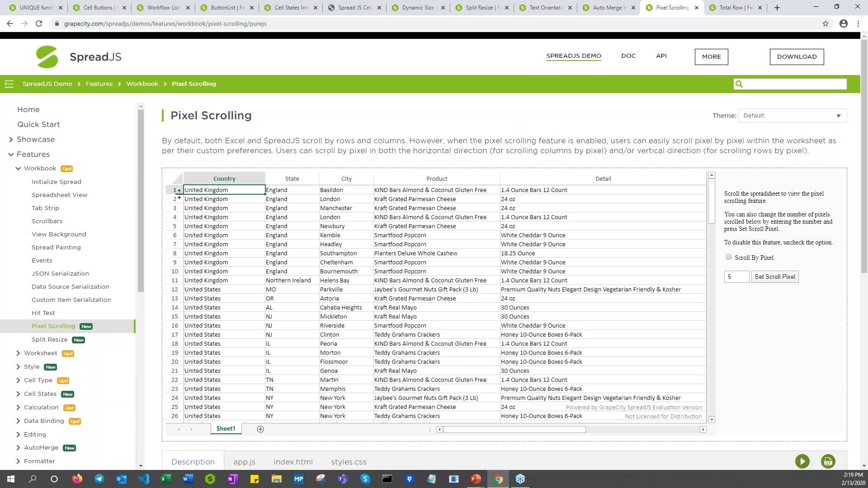Open PowerPoint from the taskbar
Image resolution: width=868 pixels, height=488 pixels.
tap(476, 479)
